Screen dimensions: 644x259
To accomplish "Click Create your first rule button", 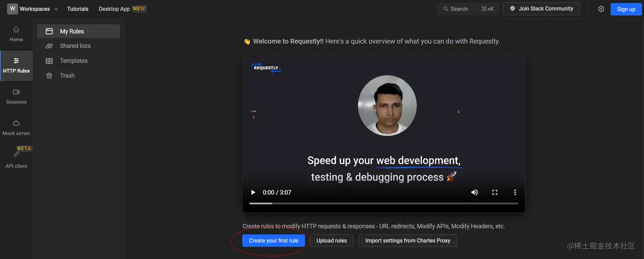I will pyautogui.click(x=273, y=241).
